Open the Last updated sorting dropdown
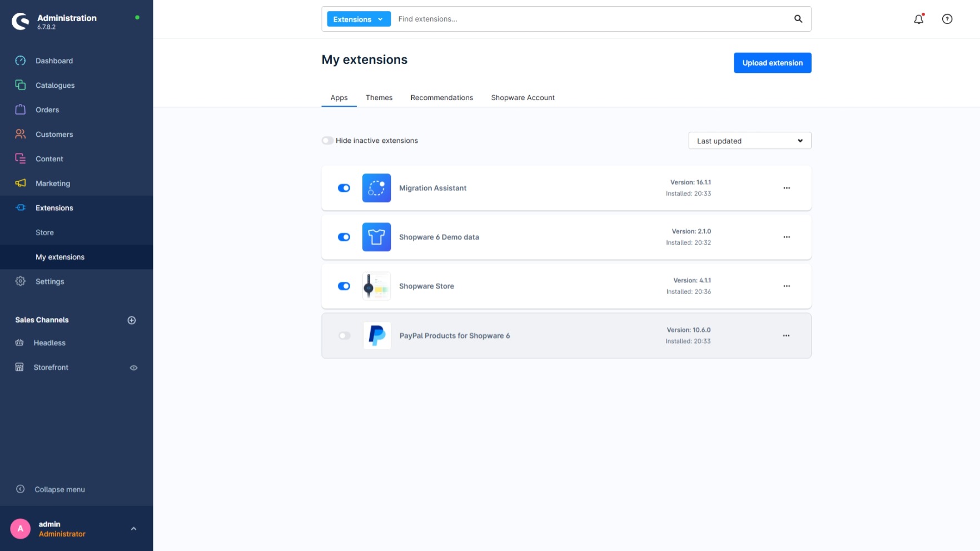 point(749,141)
